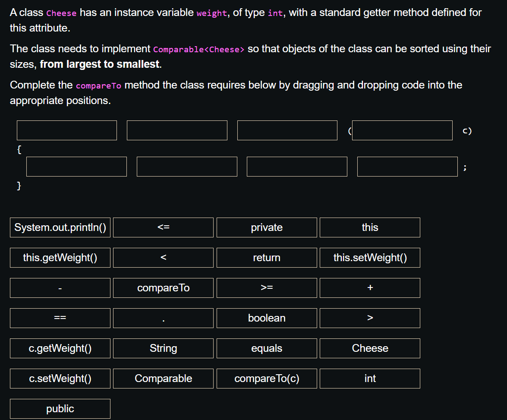Screen dimensions: 507x420
Task: Click the "c.getWeight()" tile
Action: (60, 348)
